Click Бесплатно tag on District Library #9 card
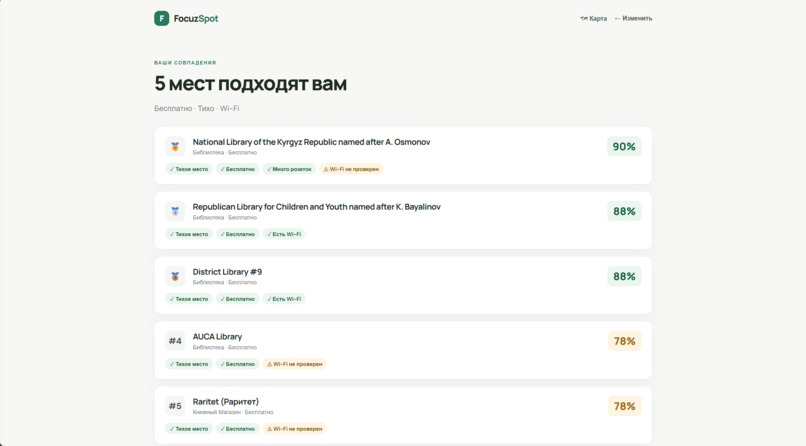This screenshot has width=806, height=446. tap(237, 299)
